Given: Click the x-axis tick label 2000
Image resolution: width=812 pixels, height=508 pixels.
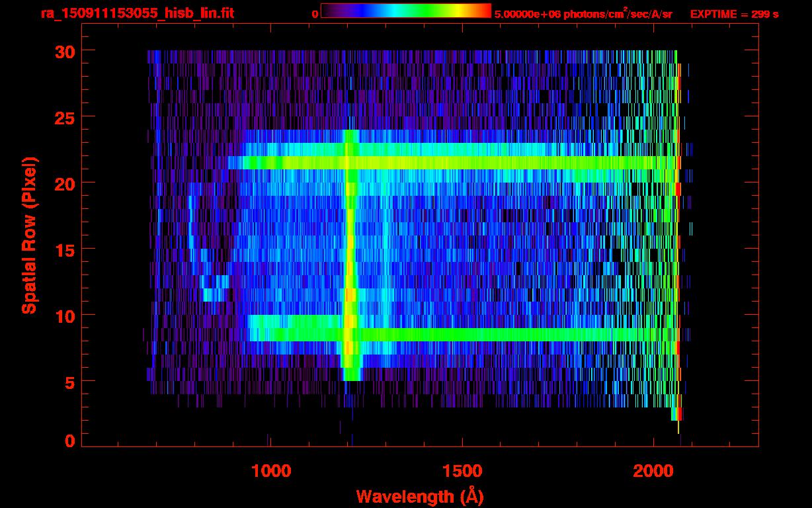Looking at the screenshot, I should click(x=653, y=471).
